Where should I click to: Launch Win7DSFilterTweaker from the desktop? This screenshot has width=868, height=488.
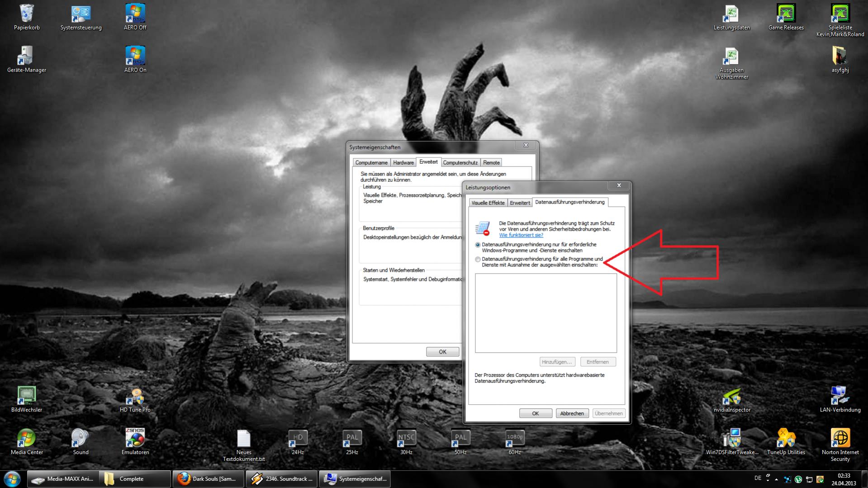point(732,442)
